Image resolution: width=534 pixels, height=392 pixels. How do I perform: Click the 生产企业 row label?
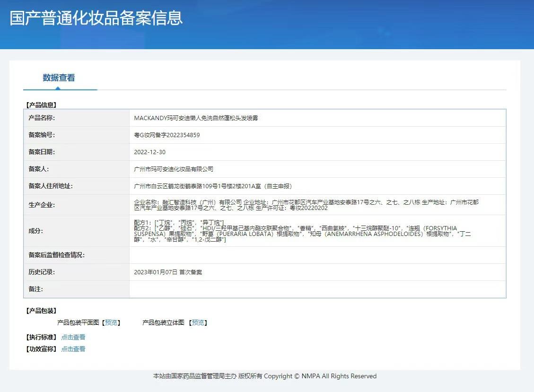tap(42, 205)
